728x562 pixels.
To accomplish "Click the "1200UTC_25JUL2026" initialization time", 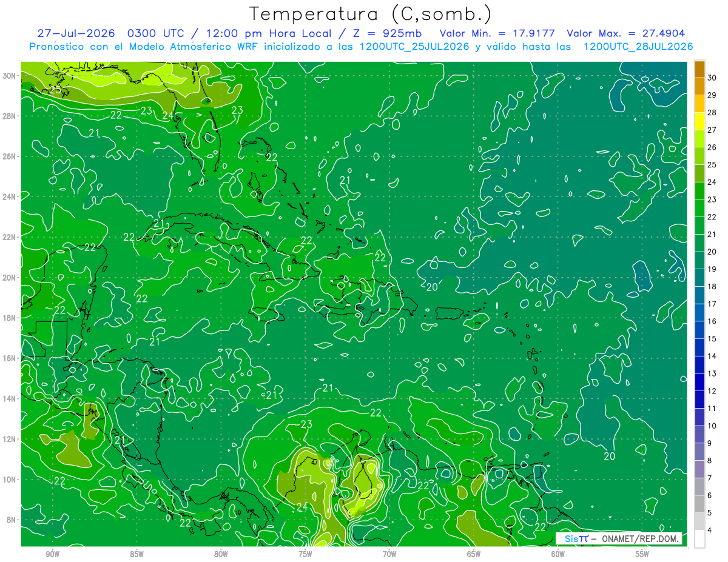I will 414,47.
